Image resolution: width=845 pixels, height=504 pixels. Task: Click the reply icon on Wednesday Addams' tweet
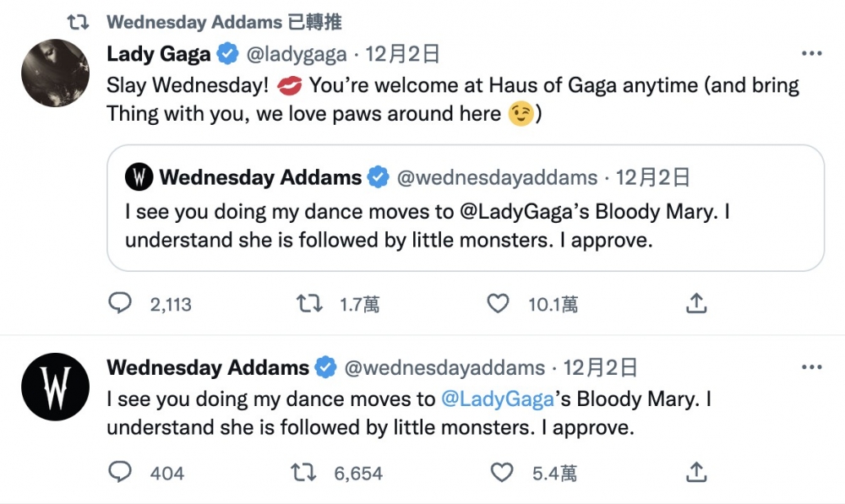[120, 473]
